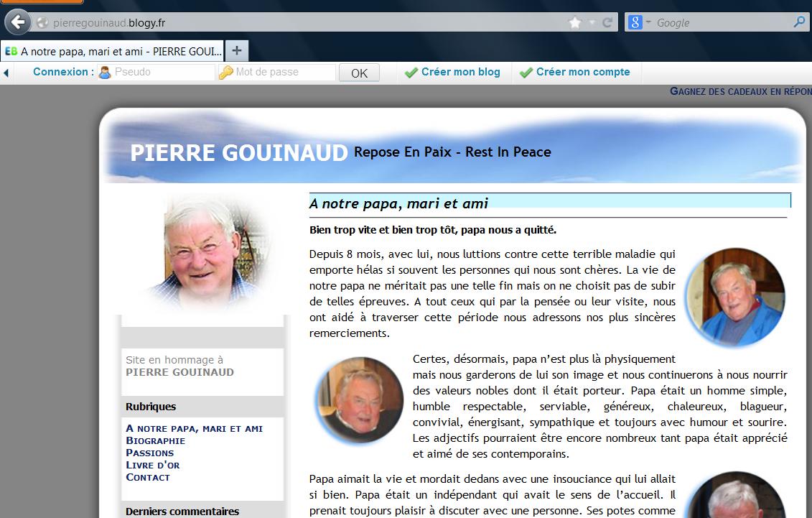Open the round photo beside 'Certes, désormais'
Viewport: 812px width, 518px height.
point(360,400)
